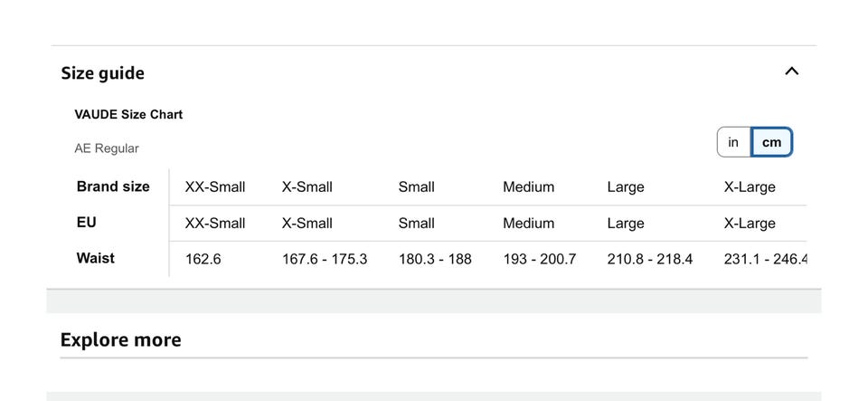Click the Explore more heading
Screen dimensions: 868x401
pyautogui.click(x=120, y=340)
